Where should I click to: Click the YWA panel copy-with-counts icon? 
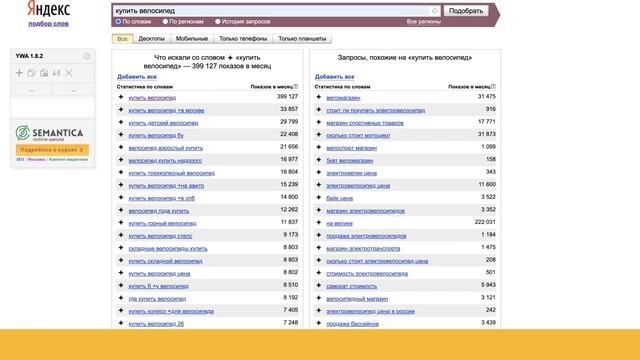click(44, 73)
